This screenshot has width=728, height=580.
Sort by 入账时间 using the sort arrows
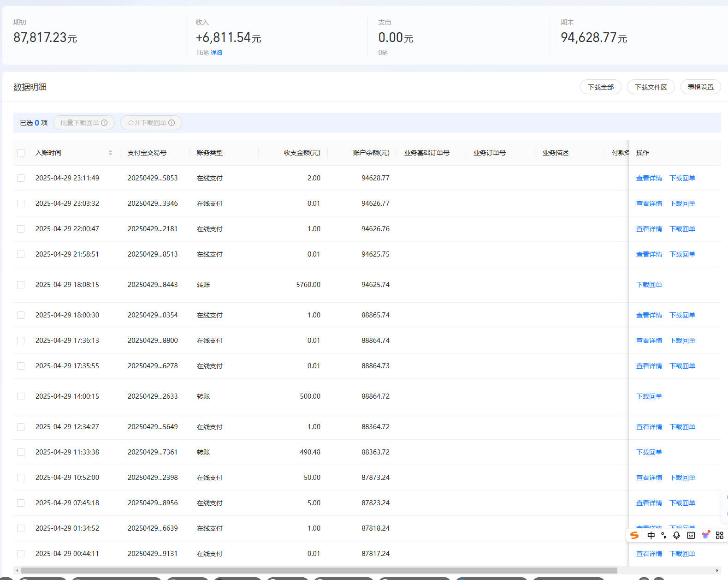coord(110,153)
